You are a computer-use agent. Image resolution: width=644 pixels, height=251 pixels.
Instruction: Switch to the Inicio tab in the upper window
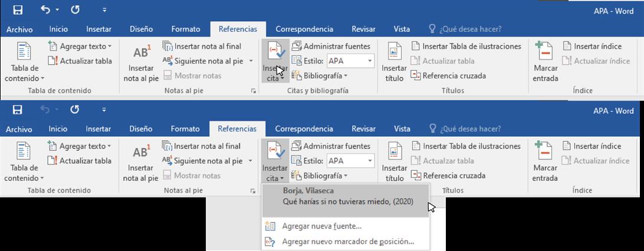58,29
